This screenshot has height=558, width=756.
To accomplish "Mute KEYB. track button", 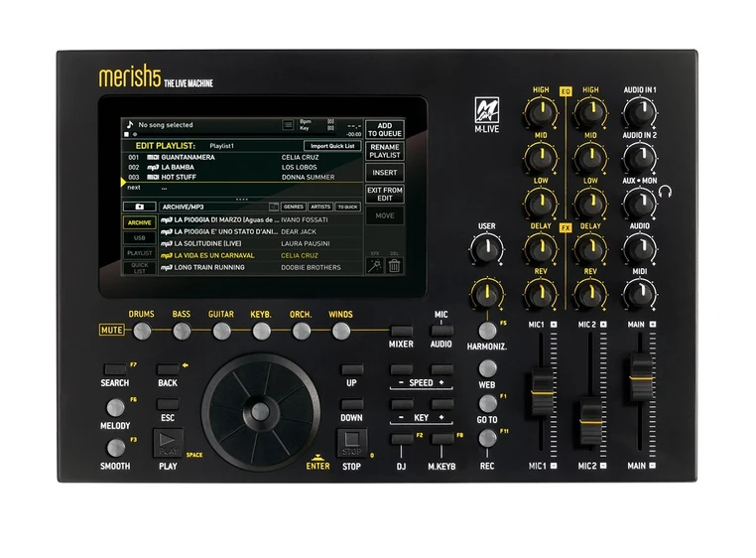I will point(261,332).
